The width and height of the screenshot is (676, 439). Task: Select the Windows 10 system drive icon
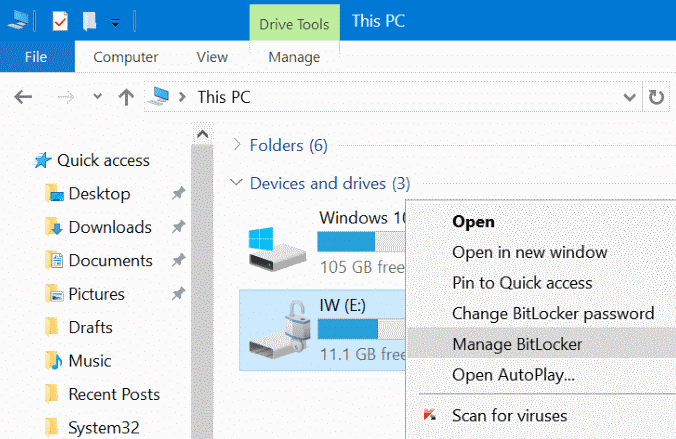click(x=277, y=249)
